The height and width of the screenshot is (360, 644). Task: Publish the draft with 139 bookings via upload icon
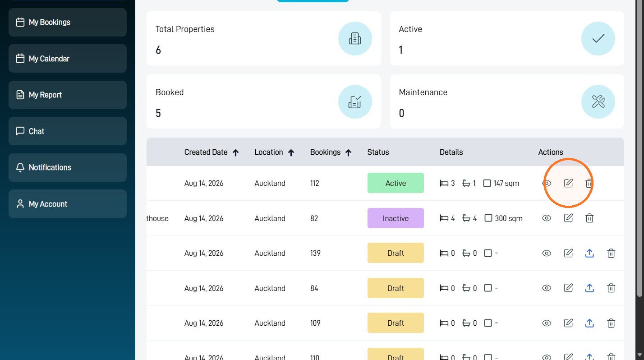pos(589,253)
